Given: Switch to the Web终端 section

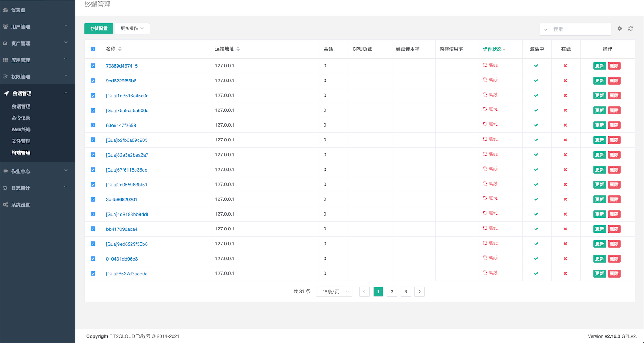Looking at the screenshot, I should [x=21, y=129].
